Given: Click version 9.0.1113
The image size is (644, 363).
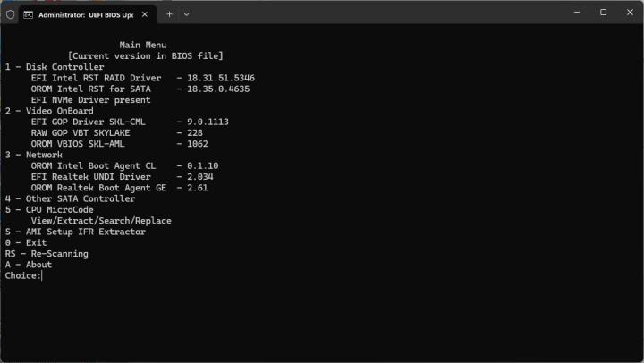Looking at the screenshot, I should (x=208, y=122).
